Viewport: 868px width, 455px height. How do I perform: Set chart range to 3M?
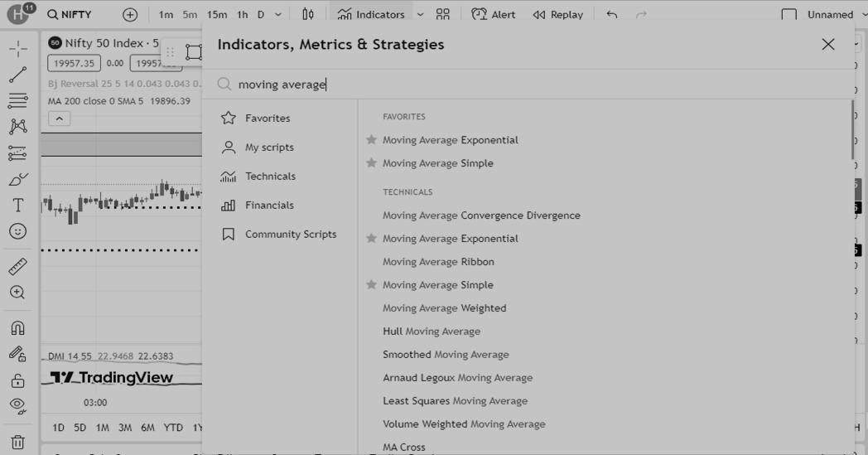click(x=125, y=428)
